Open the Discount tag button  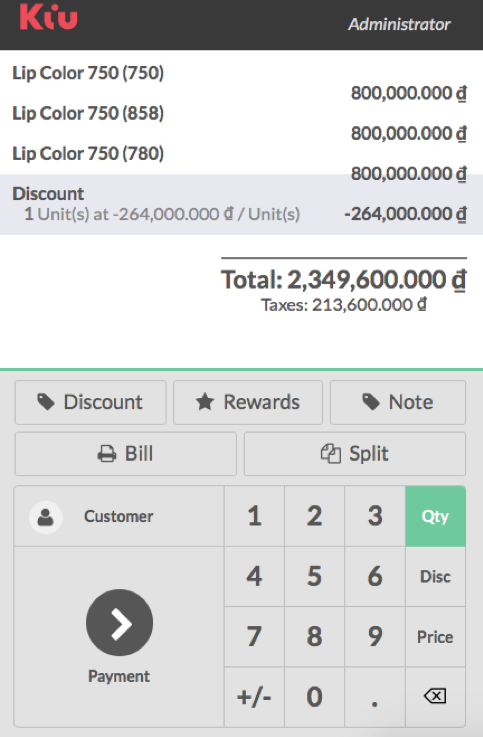click(90, 402)
